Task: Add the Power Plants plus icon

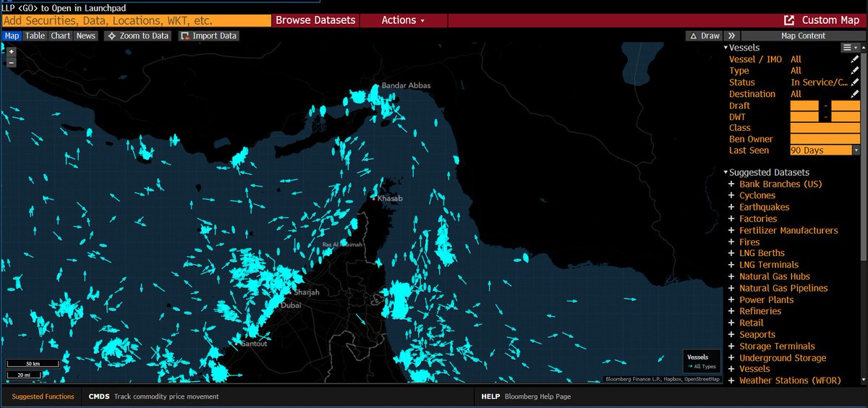Action: tap(731, 299)
